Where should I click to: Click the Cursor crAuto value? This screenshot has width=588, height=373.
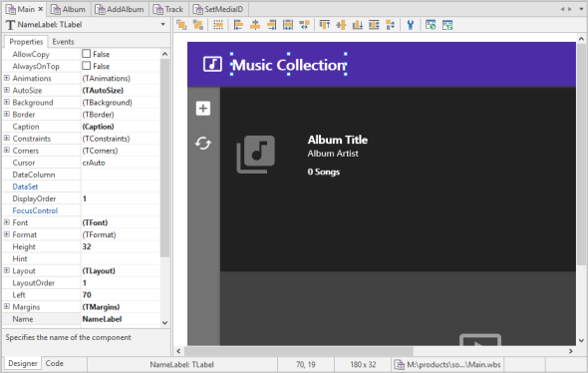tap(120, 163)
